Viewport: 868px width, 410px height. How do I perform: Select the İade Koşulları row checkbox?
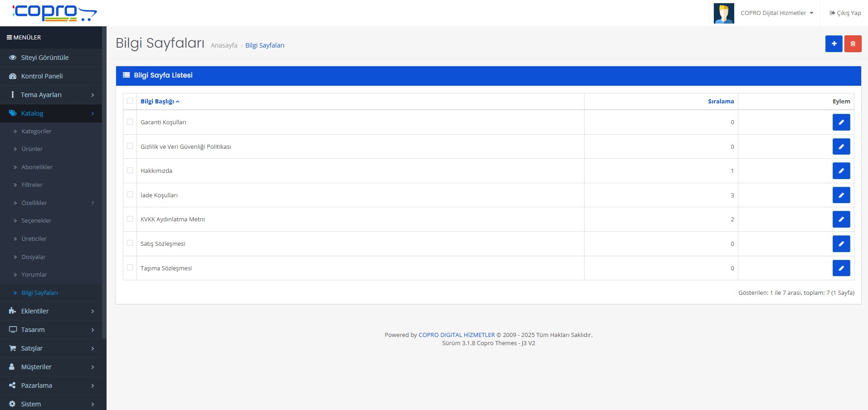point(130,195)
